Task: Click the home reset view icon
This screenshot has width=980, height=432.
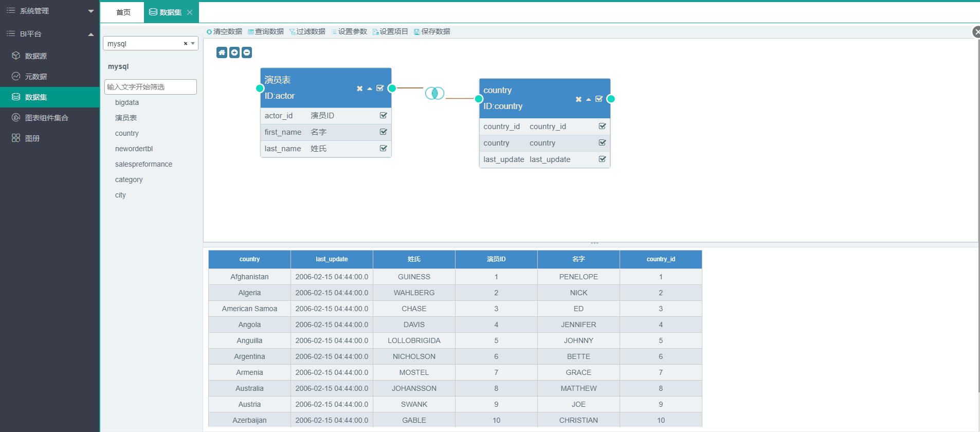Action: coord(222,52)
